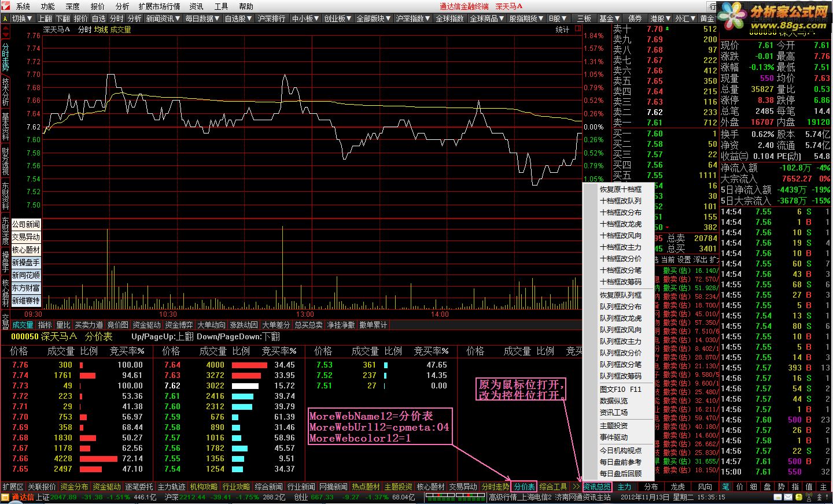Expand the 中小板 dropdown

306,18
